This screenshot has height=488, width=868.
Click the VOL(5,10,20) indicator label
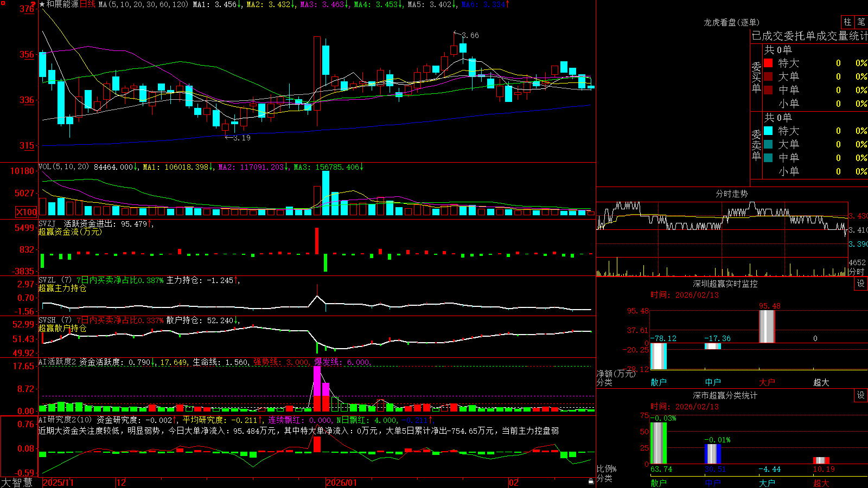tap(63, 167)
